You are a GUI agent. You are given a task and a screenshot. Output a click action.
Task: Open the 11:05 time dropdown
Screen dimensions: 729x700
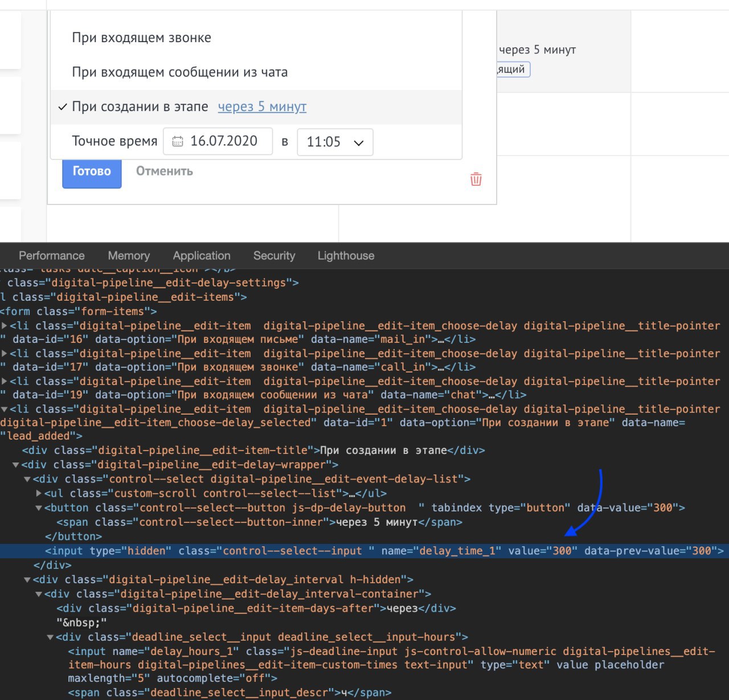[335, 142]
